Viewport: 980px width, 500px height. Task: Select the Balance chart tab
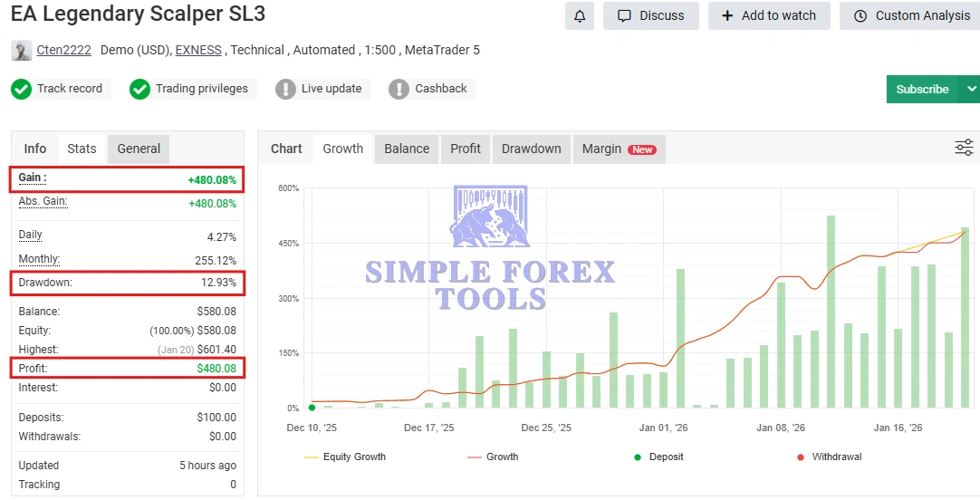(x=407, y=149)
